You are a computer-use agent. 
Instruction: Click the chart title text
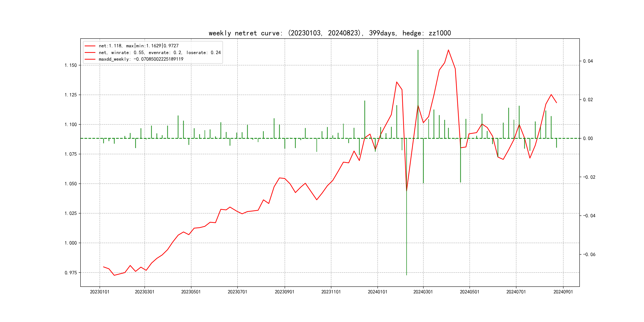[x=330, y=33]
